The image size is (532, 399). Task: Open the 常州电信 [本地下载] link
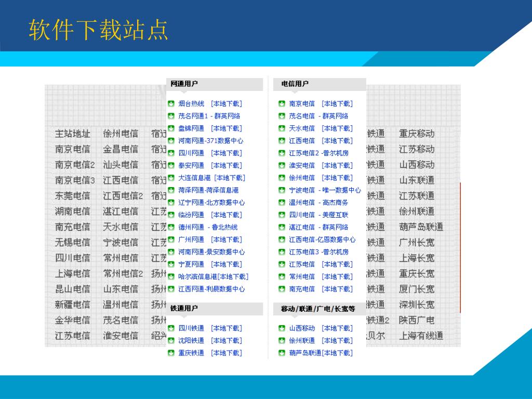coord(321,277)
